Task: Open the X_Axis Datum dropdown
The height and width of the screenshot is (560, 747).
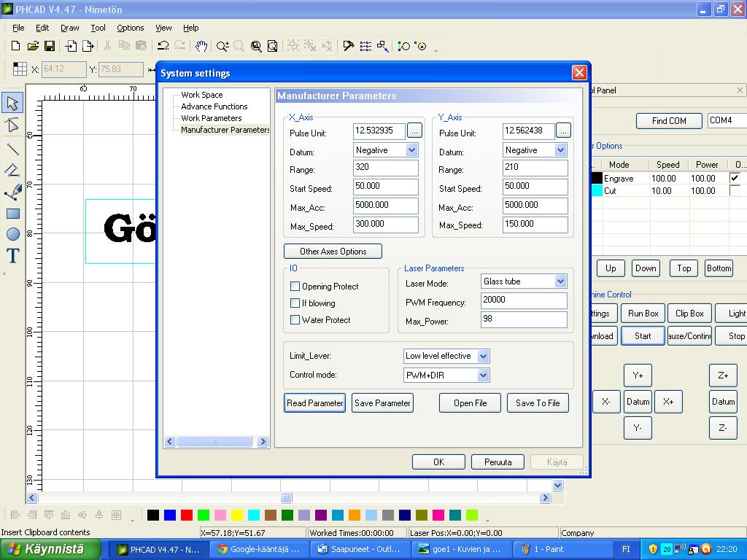Action: point(411,150)
